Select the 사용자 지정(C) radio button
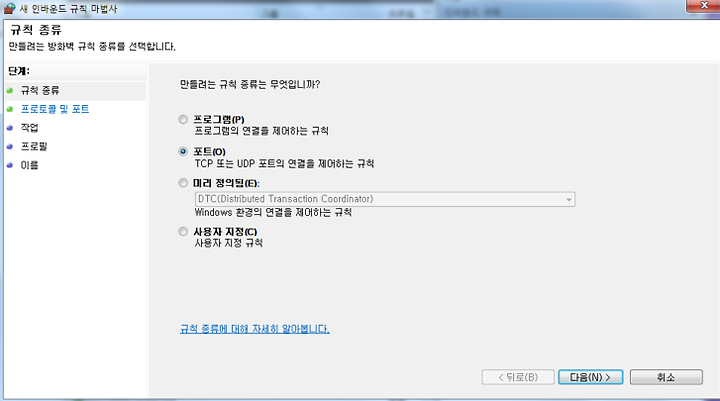 (183, 231)
